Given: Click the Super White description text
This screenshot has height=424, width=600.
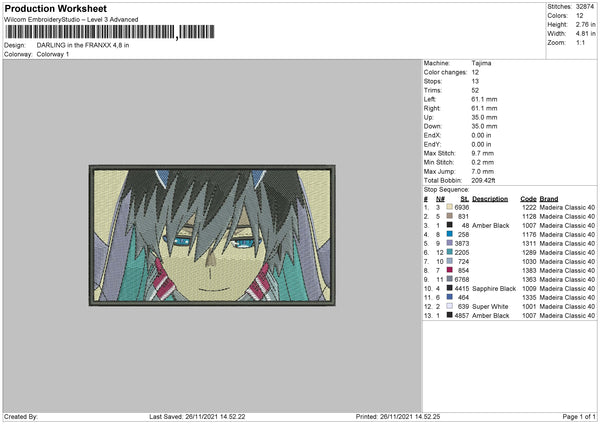Looking at the screenshot, I should tap(490, 306).
